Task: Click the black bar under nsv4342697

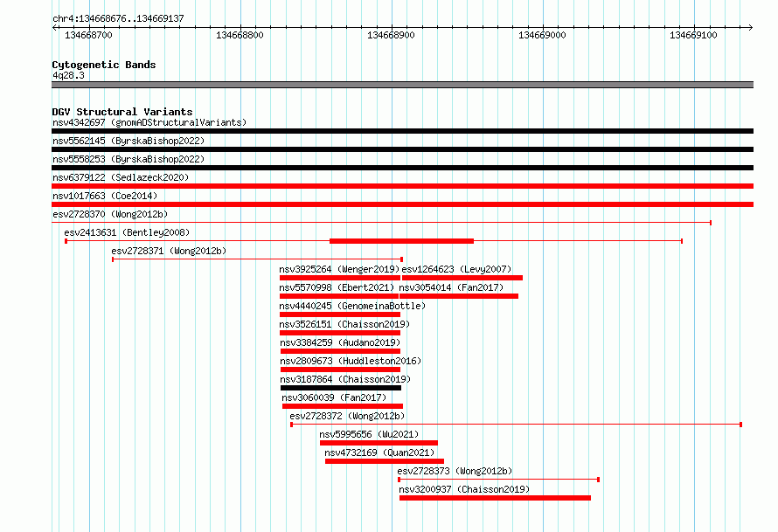Action: coord(402,131)
